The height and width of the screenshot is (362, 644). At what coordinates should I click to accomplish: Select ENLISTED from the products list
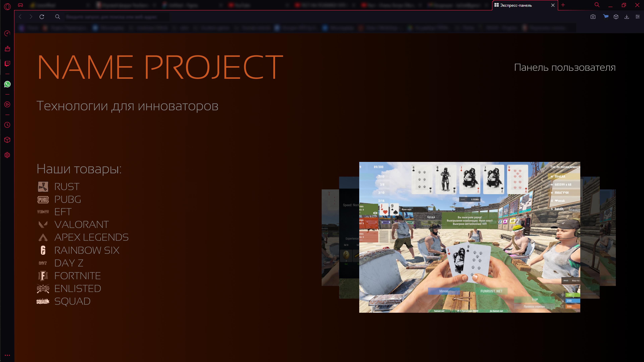pos(78,289)
